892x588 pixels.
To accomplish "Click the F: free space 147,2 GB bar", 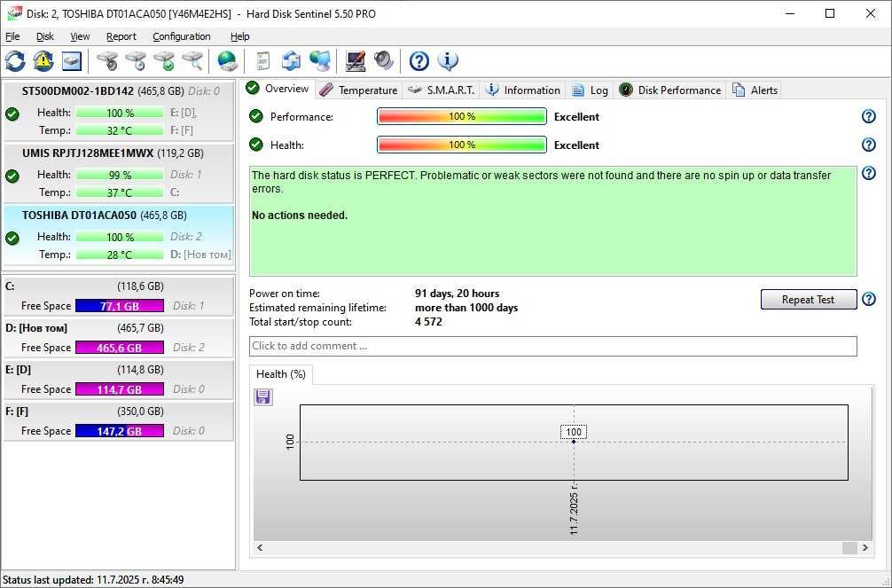I will pyautogui.click(x=120, y=431).
